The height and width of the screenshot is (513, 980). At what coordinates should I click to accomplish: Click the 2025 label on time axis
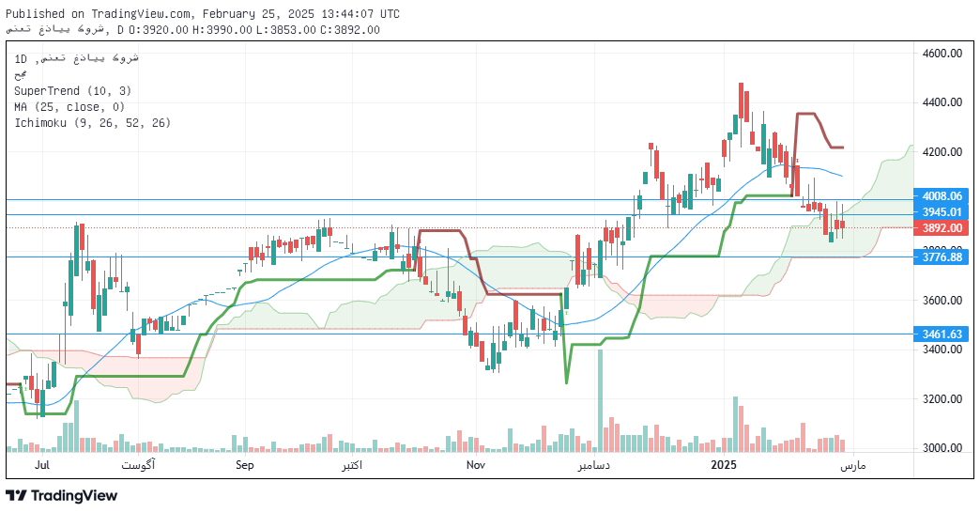[x=725, y=465]
